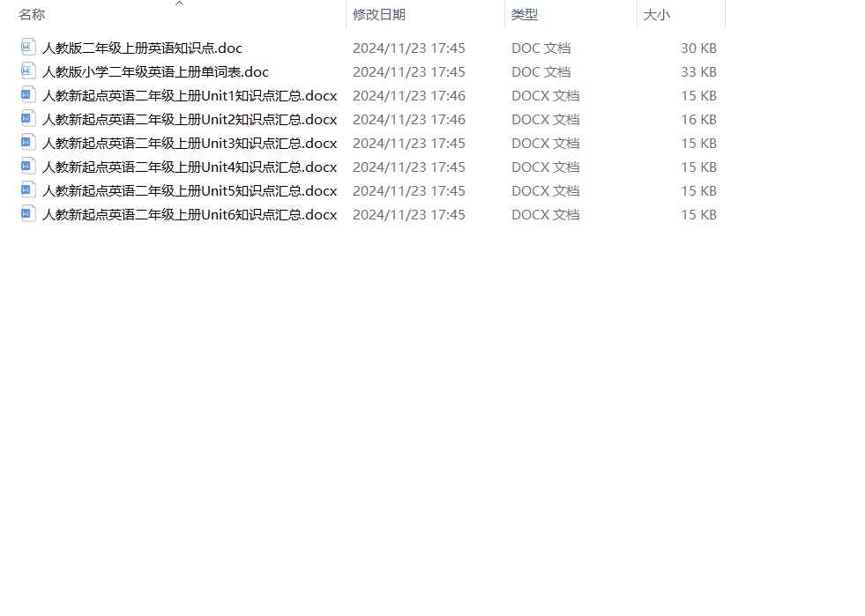Click the 16 KB size of Unit2 file
865x616 pixels.
pos(698,119)
